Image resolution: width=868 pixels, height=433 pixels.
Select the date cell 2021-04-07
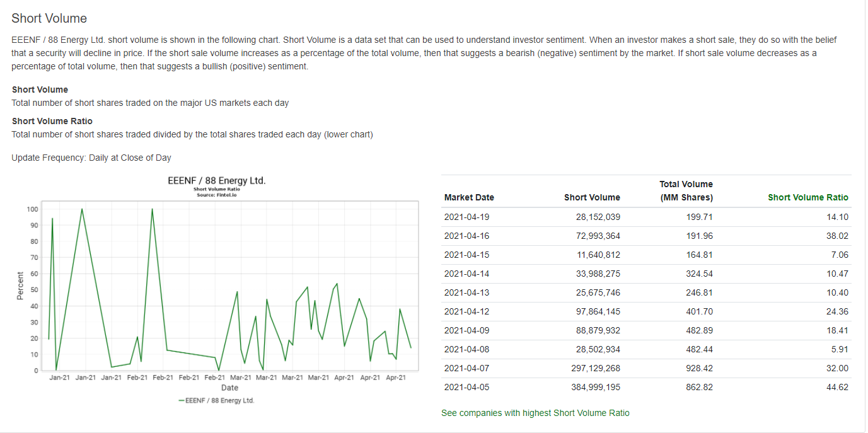466,368
